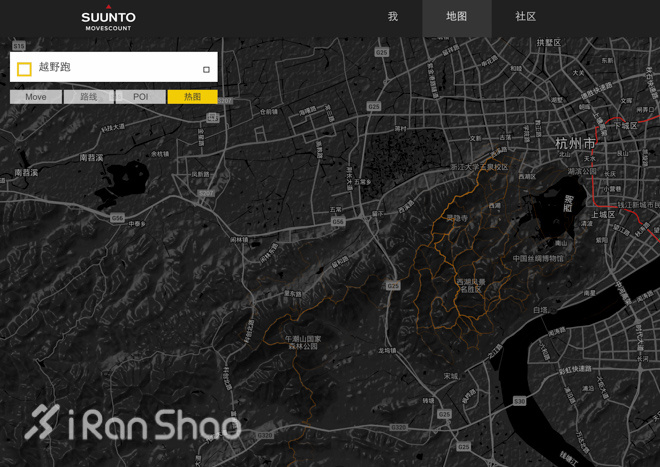
Task: Open the 我 menu item
Action: tap(393, 16)
